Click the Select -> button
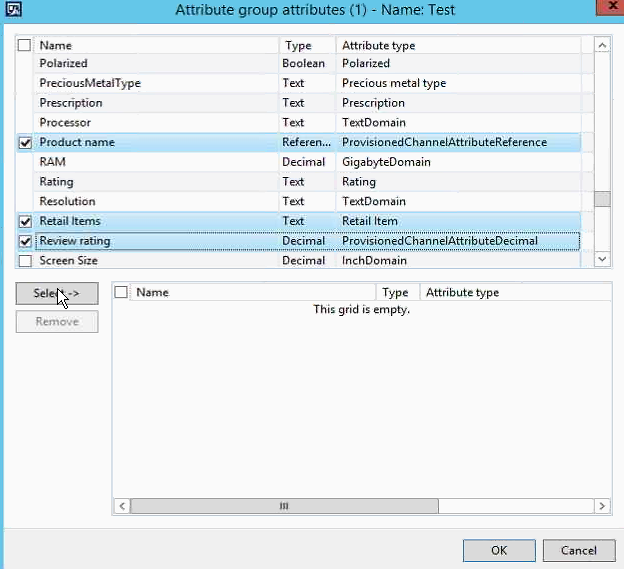624x569 pixels. click(57, 294)
